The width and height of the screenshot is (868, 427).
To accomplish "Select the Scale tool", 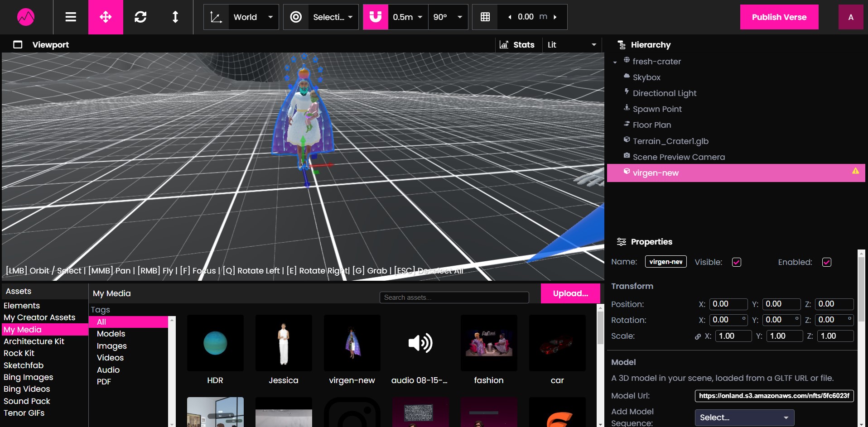I will tap(175, 17).
